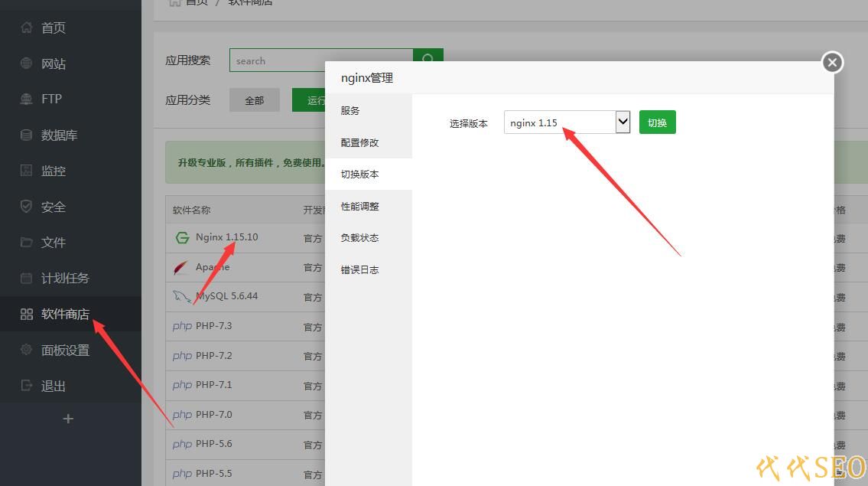The image size is (868, 486).
Task: Open the 负载状态 tab
Action: (x=359, y=238)
